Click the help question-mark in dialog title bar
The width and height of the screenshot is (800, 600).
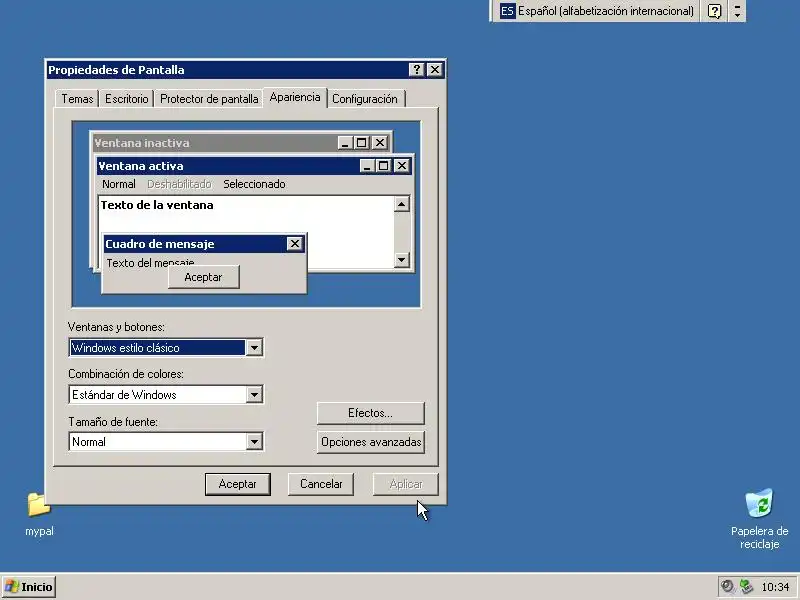tap(417, 69)
